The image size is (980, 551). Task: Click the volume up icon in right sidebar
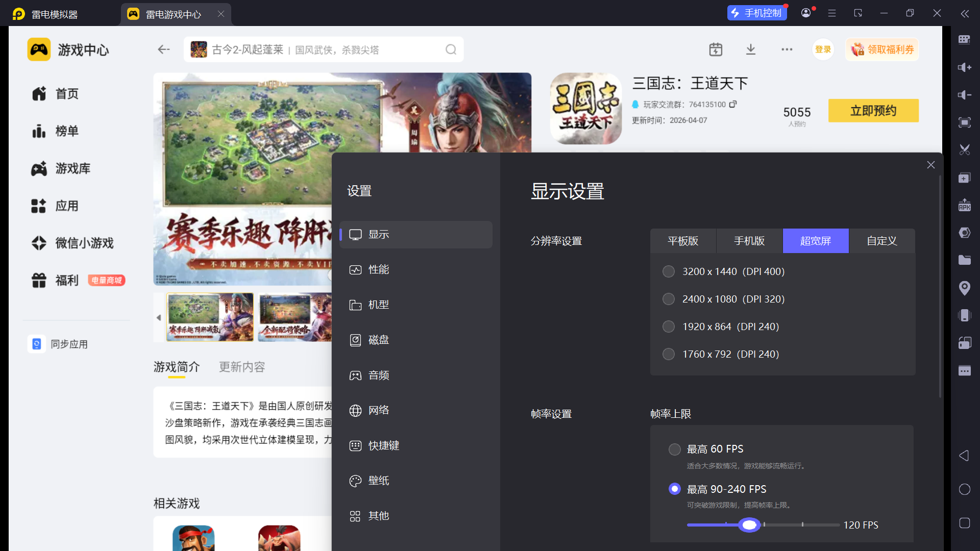pos(964,67)
